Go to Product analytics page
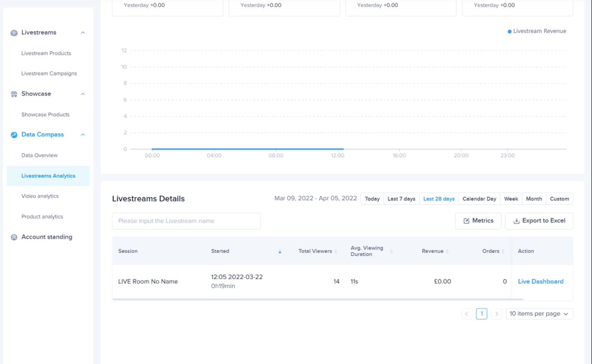This screenshot has width=592, height=364. point(42,217)
